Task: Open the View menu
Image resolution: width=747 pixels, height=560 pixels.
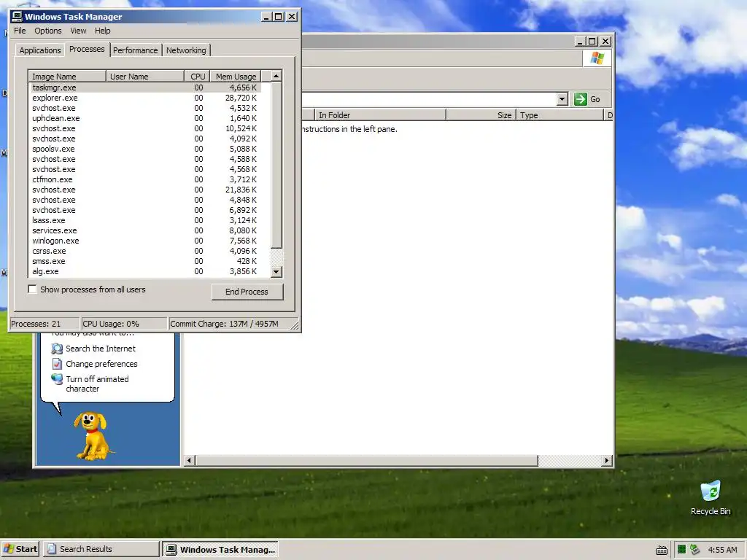Action: (78, 31)
